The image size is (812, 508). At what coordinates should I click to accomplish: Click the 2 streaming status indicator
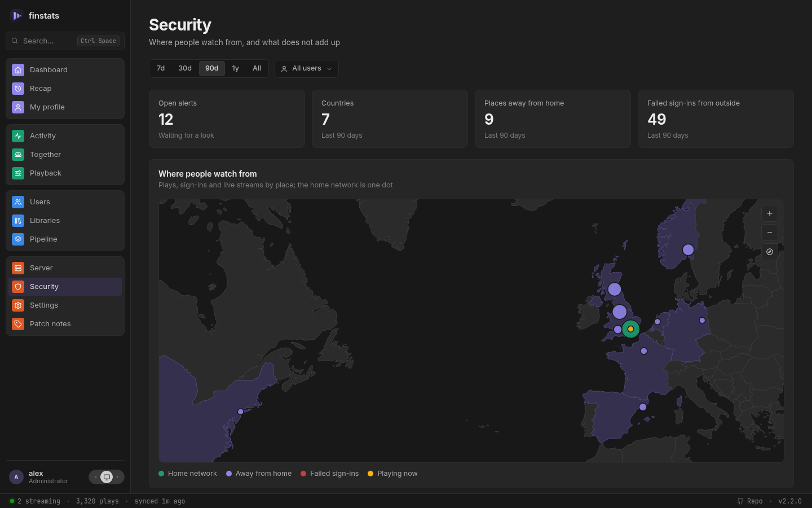[35, 501]
